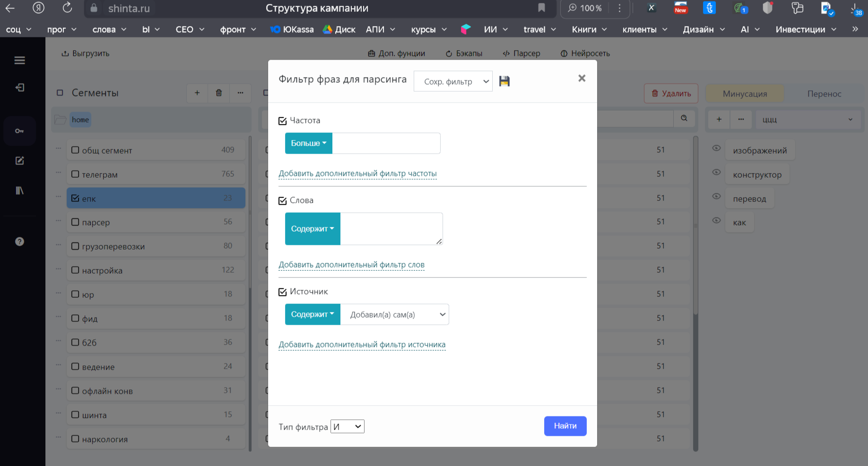Check the телеграм segment checkbox
Viewport: 868px width, 466px height.
75,174
